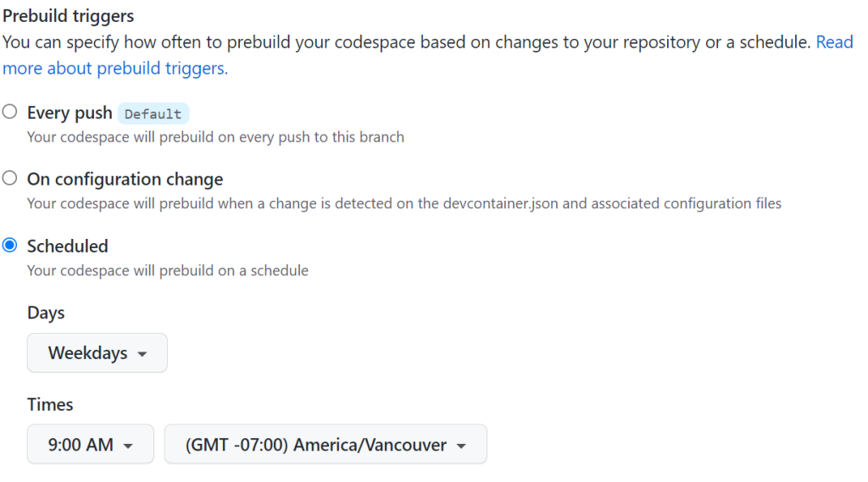The width and height of the screenshot is (868, 482).
Task: Open the 9:00 AM time dropdown
Action: click(90, 444)
